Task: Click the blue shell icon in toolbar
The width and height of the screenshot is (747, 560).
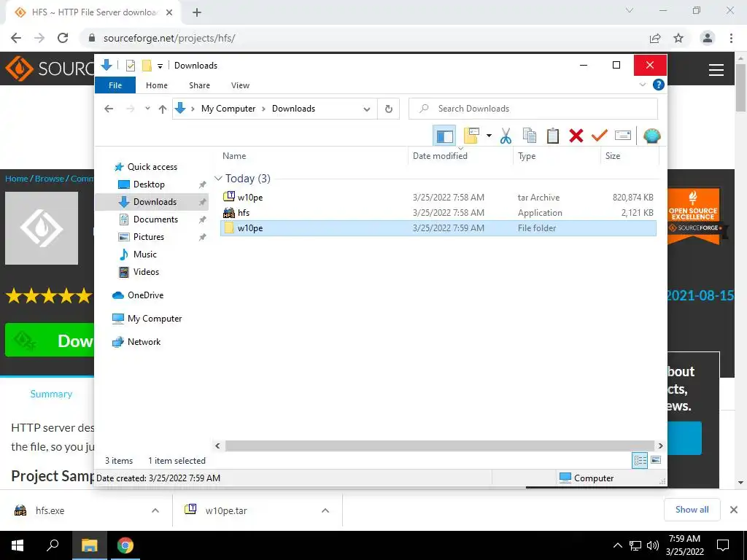Action: point(651,136)
